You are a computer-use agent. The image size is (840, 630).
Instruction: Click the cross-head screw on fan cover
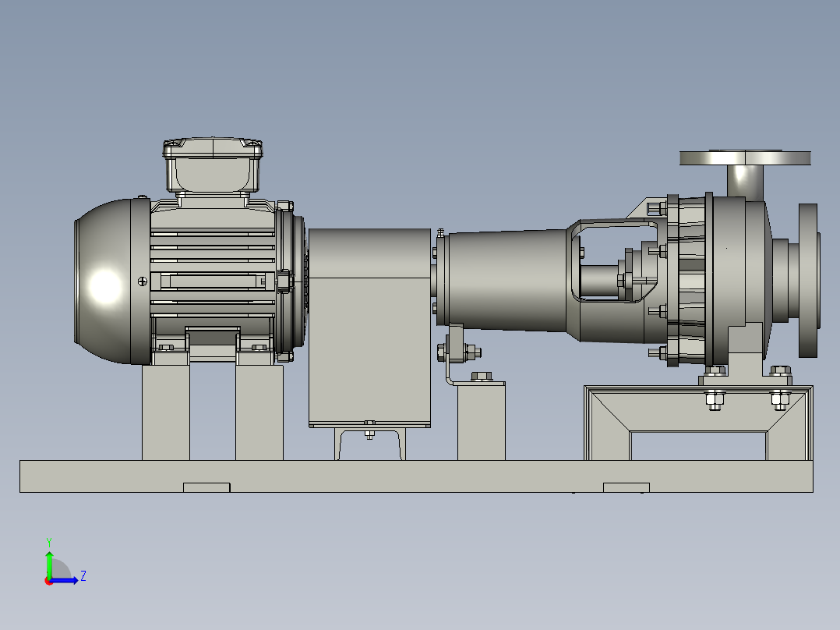point(143,281)
